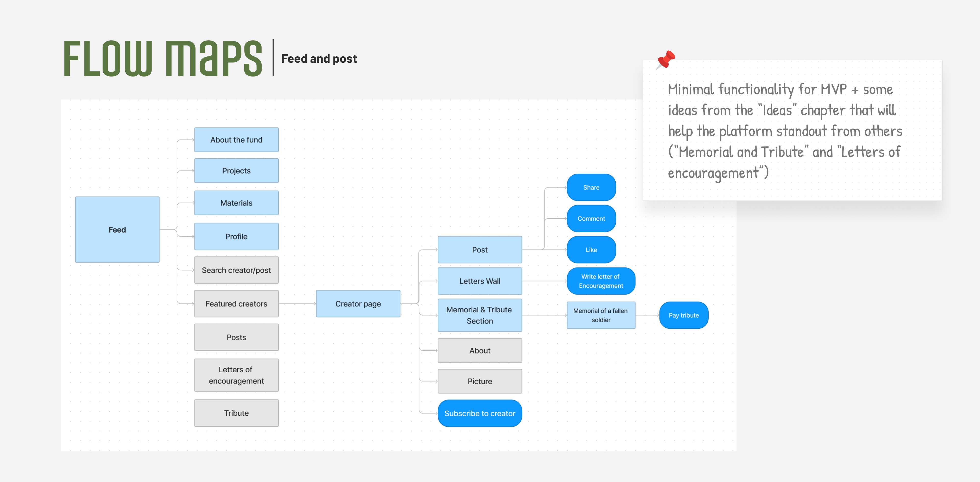Select the Feed node

(117, 230)
